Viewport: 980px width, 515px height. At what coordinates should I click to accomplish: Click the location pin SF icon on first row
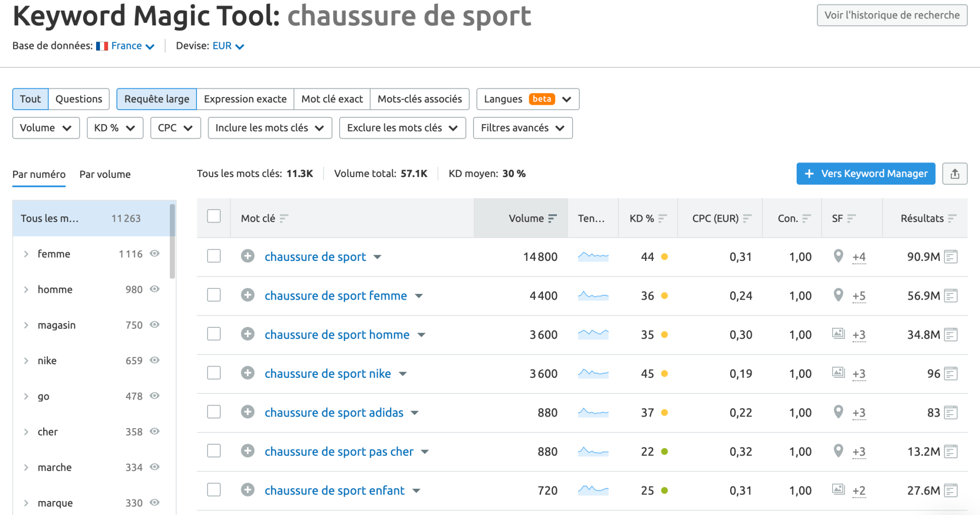[838, 256]
